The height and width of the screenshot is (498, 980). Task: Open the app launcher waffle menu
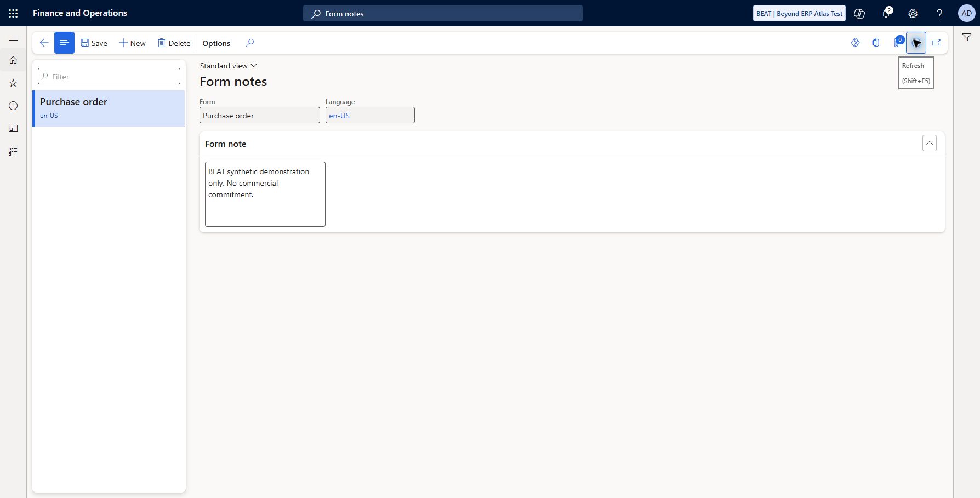pos(13,13)
